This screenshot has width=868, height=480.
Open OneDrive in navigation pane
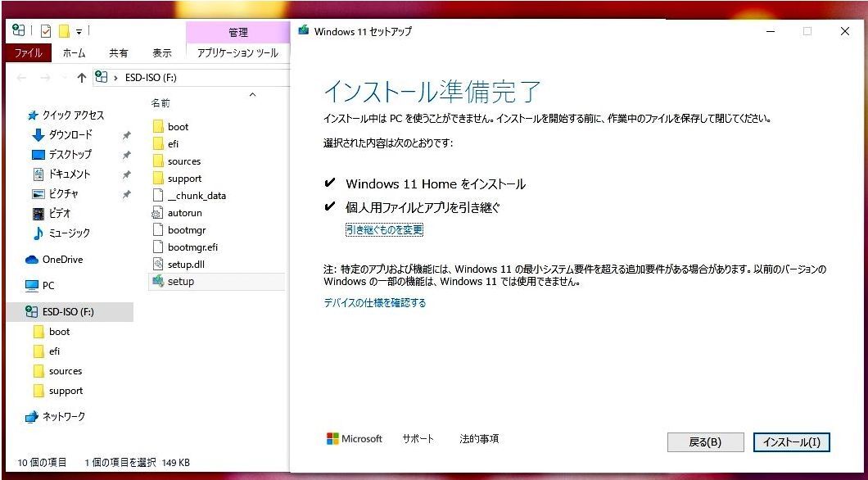click(54, 259)
